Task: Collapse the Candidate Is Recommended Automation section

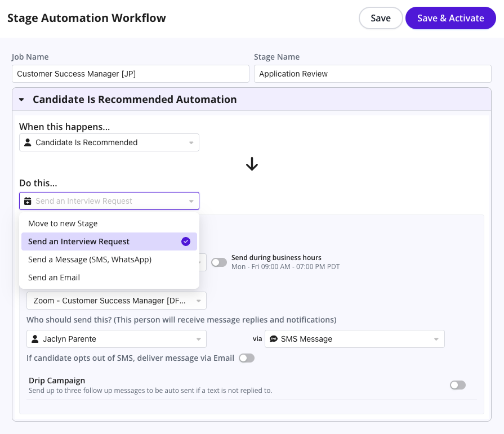Action: [x=22, y=100]
